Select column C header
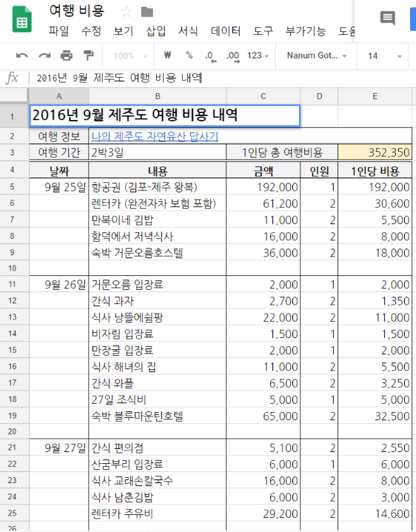416x532 pixels. (x=264, y=96)
